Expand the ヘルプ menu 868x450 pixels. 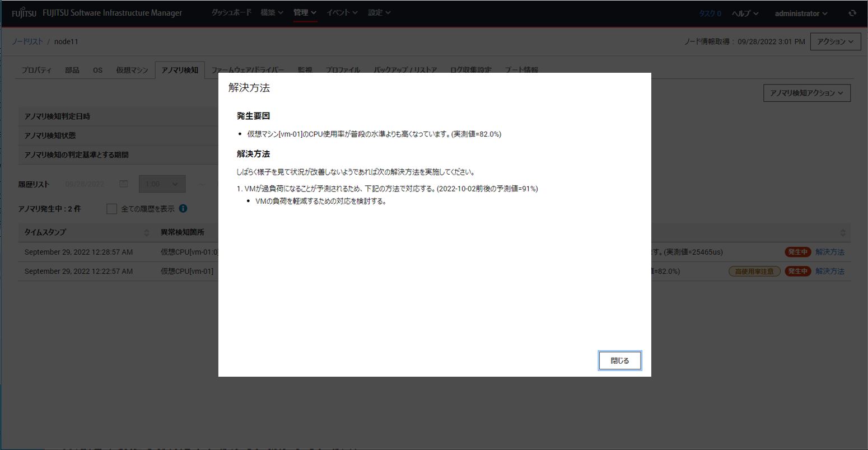tap(745, 13)
